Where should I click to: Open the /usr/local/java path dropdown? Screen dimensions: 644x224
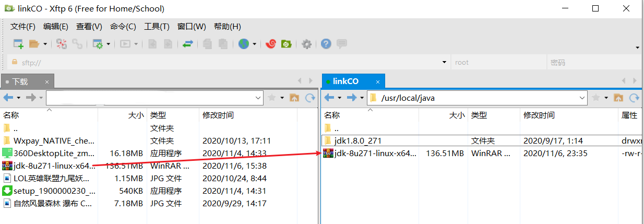point(582,98)
